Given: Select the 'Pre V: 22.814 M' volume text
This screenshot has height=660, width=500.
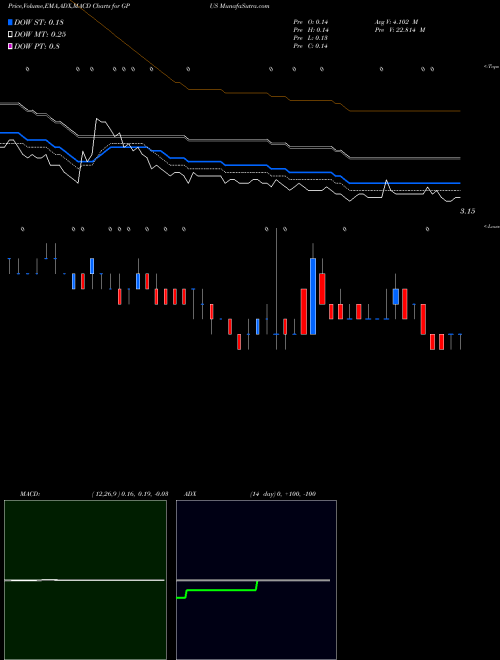Looking at the screenshot, I should pos(400,30).
